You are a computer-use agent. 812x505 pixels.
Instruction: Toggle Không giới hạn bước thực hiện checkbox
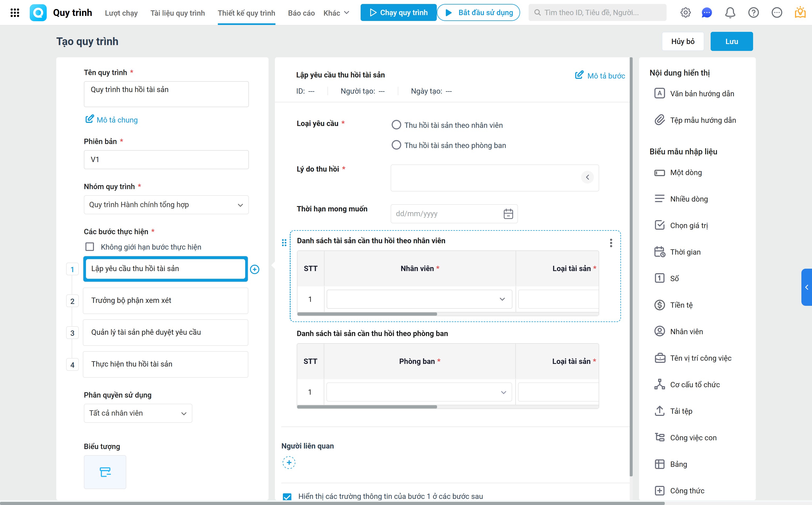tap(89, 247)
